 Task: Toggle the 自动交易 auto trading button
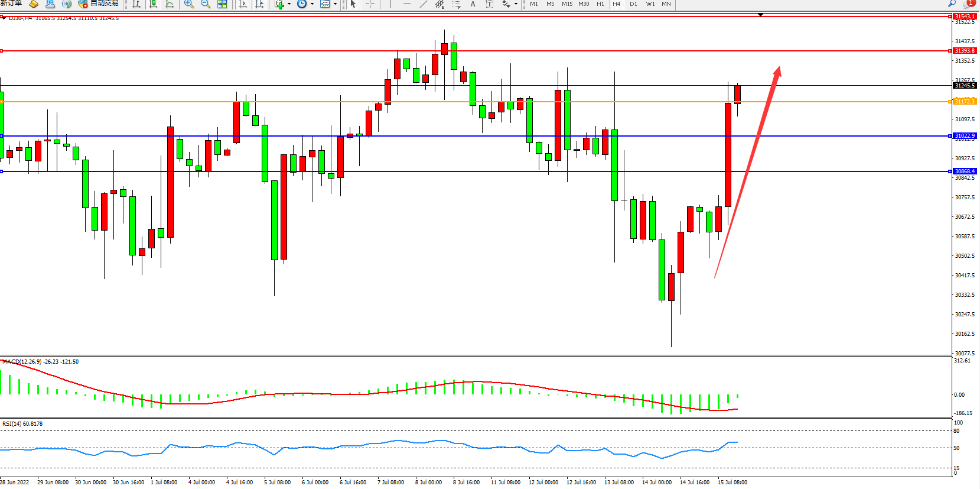[x=98, y=4]
